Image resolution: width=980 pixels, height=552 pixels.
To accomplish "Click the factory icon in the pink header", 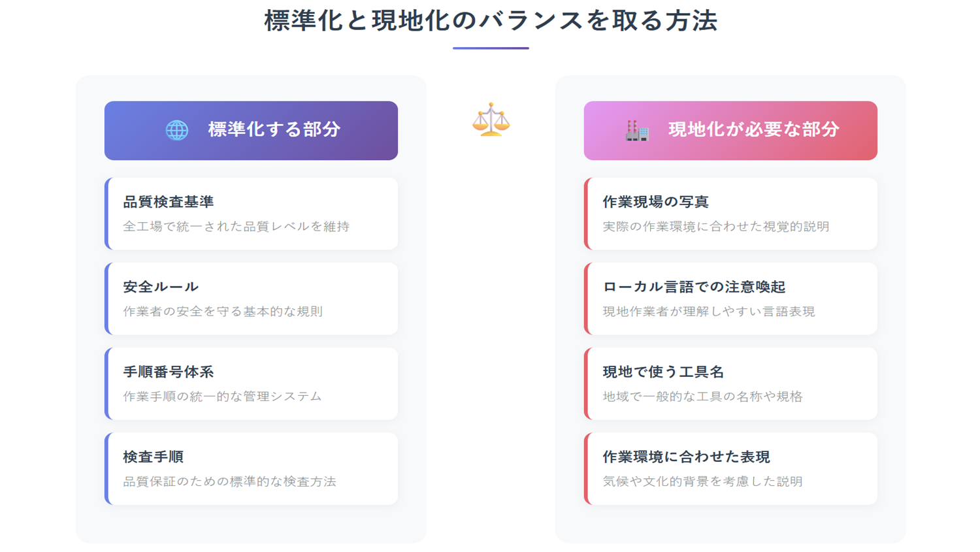I will click(637, 130).
